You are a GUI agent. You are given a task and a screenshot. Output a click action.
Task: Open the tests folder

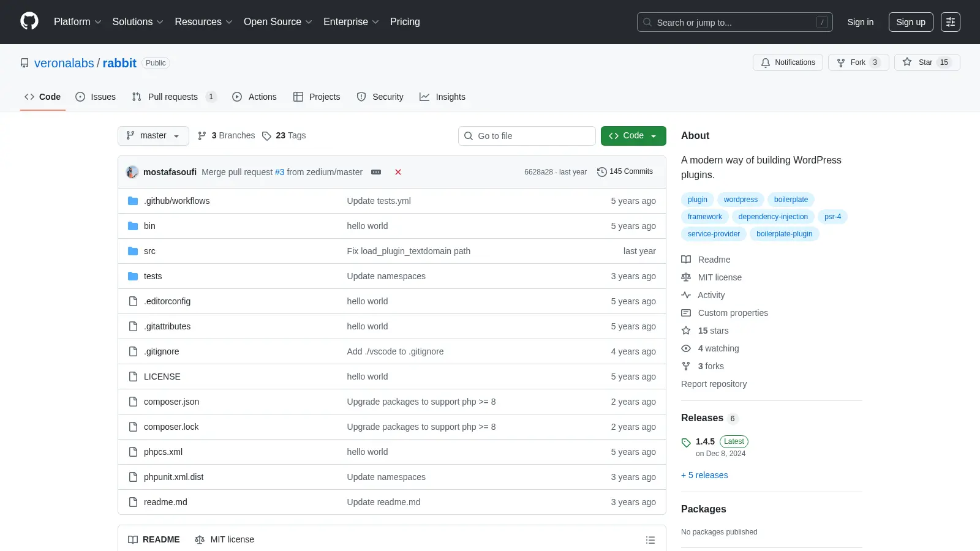[x=153, y=276]
